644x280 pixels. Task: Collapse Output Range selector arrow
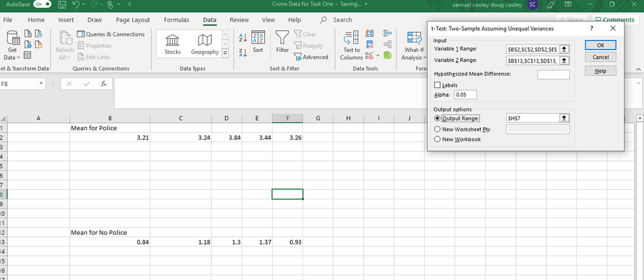564,118
